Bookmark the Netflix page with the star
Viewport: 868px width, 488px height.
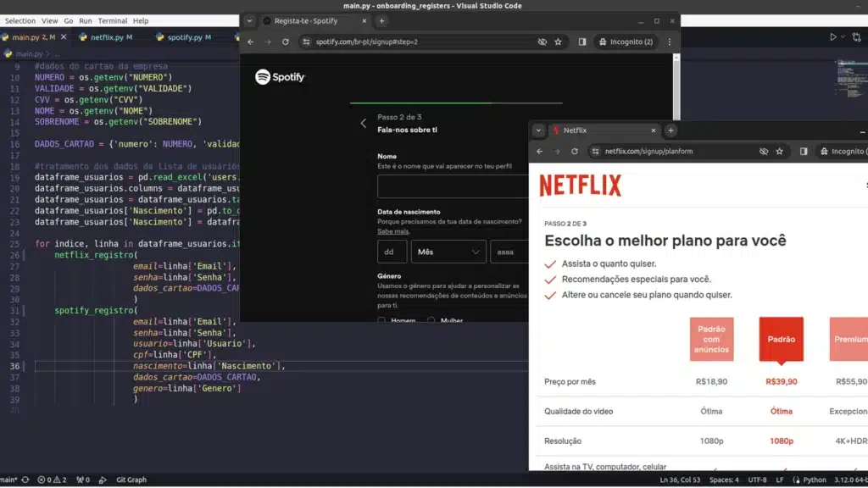click(x=780, y=152)
